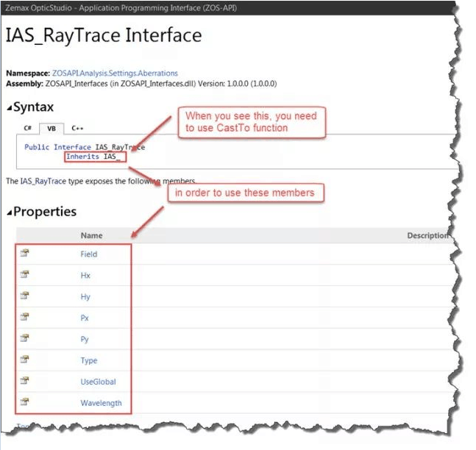The height and width of the screenshot is (450, 476).
Task: Switch to the C++ syntax tab
Action: (x=77, y=128)
